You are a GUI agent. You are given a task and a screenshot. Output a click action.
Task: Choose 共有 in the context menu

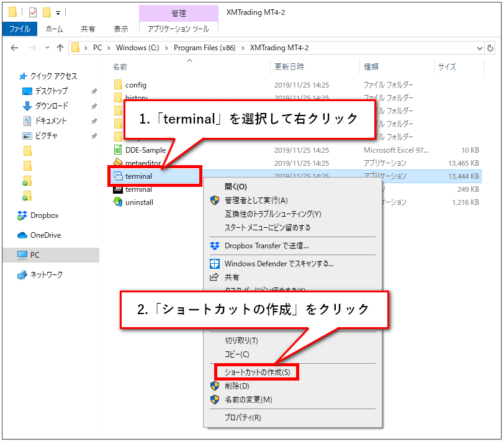tap(232, 277)
